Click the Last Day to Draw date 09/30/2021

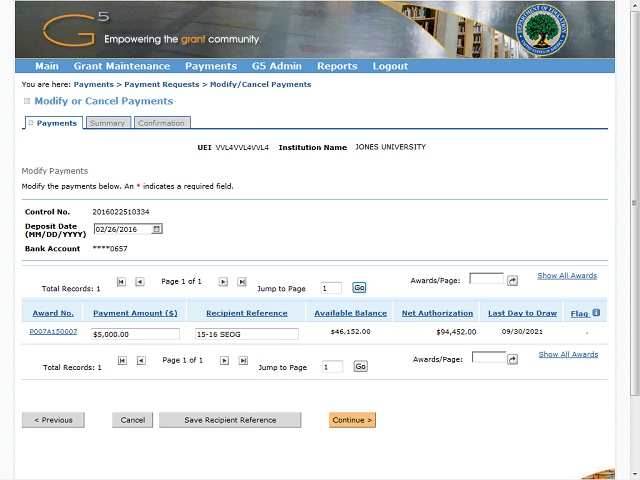coord(522,331)
